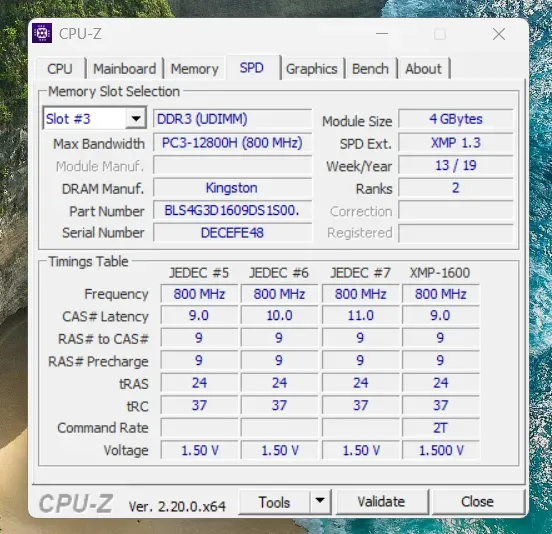Open the Memory tab

pyautogui.click(x=195, y=69)
